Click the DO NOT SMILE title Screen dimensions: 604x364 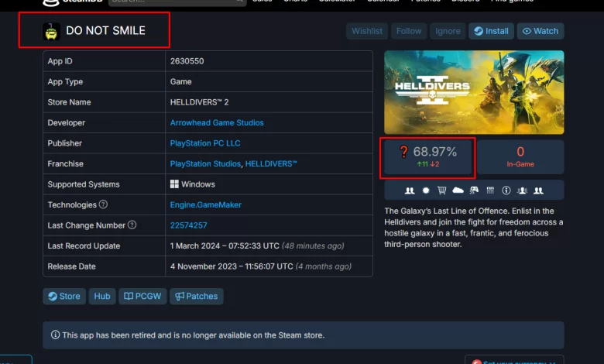pyautogui.click(x=105, y=31)
